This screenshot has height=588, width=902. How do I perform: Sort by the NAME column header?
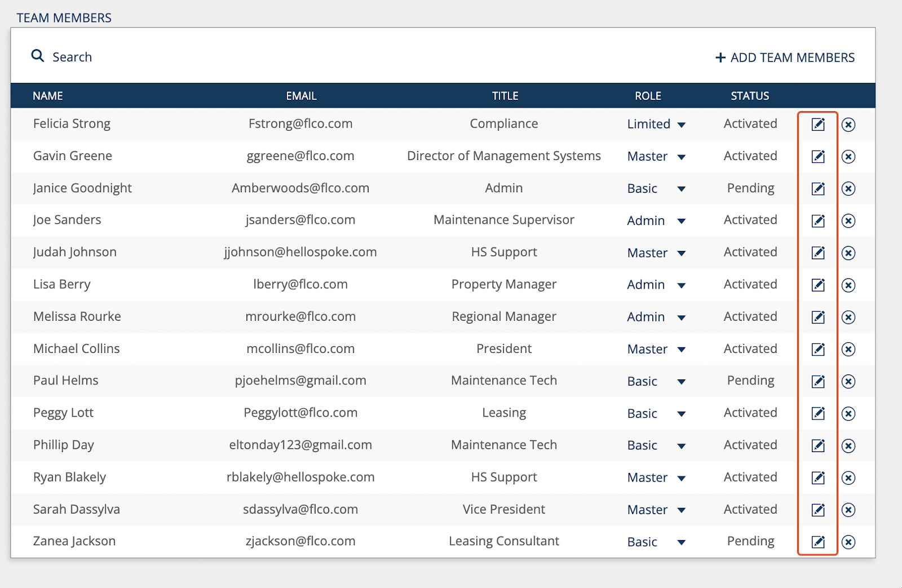[x=48, y=96]
